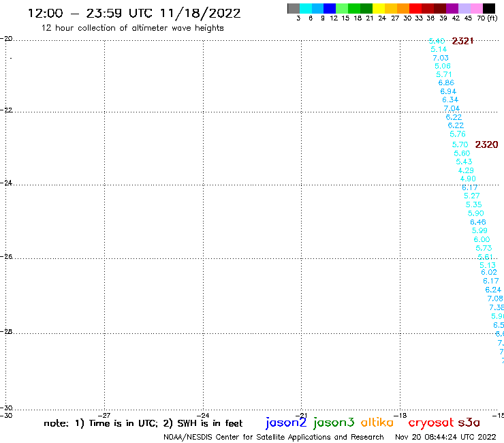Click the note about UTC time and SWH feet
Image resolution: width=504 pixels, height=443 pixels.
(x=143, y=423)
